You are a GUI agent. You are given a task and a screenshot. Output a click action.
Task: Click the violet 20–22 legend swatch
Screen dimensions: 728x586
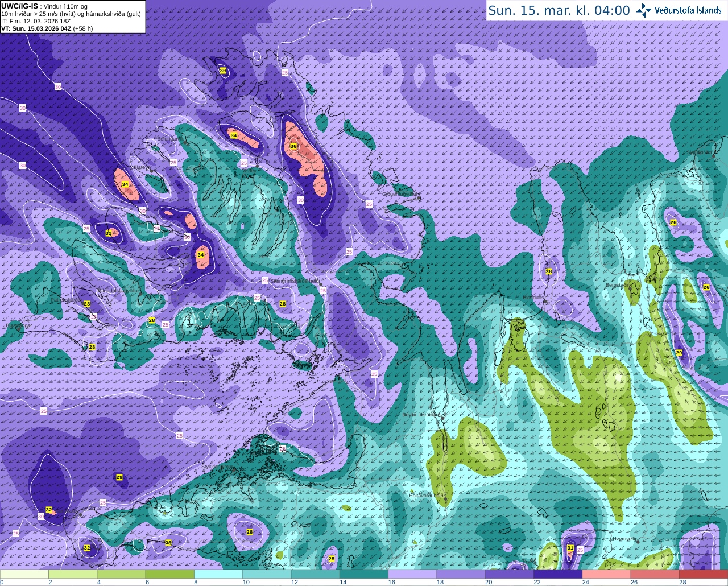pyautogui.click(x=510, y=573)
